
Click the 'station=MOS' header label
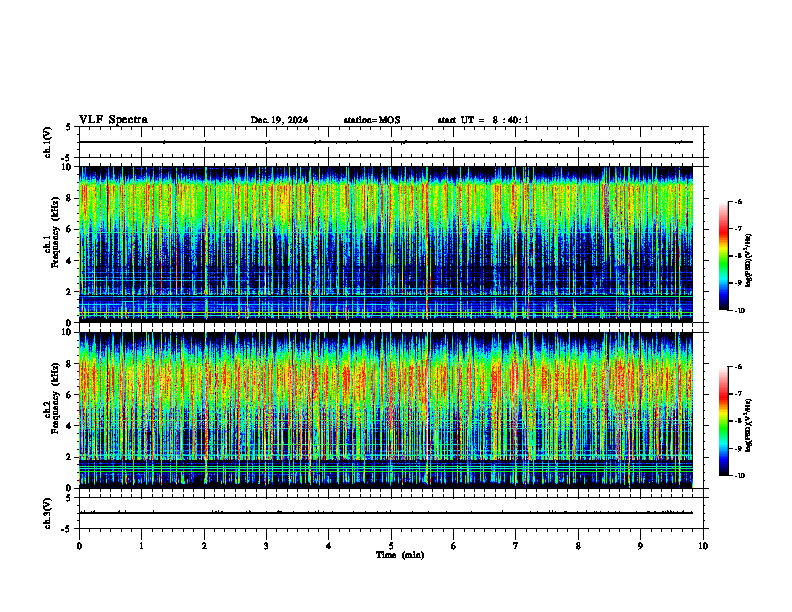coord(372,120)
